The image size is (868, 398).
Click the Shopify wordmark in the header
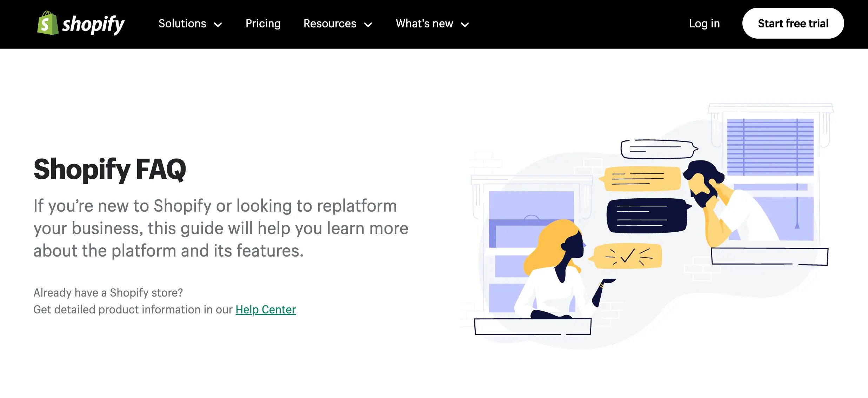[x=93, y=24]
